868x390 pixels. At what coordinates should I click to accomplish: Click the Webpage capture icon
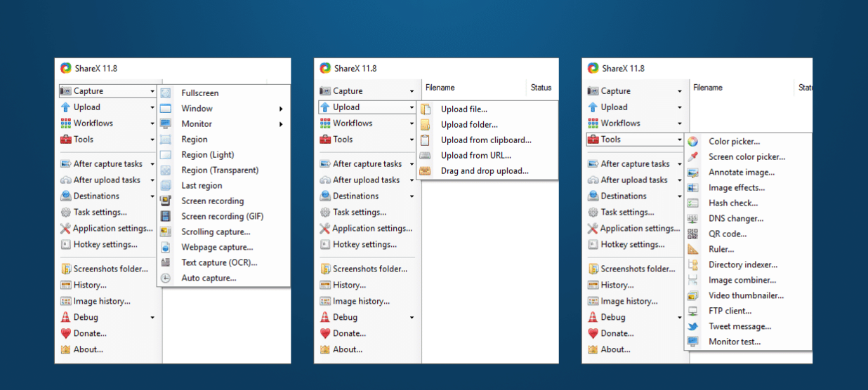tap(166, 247)
